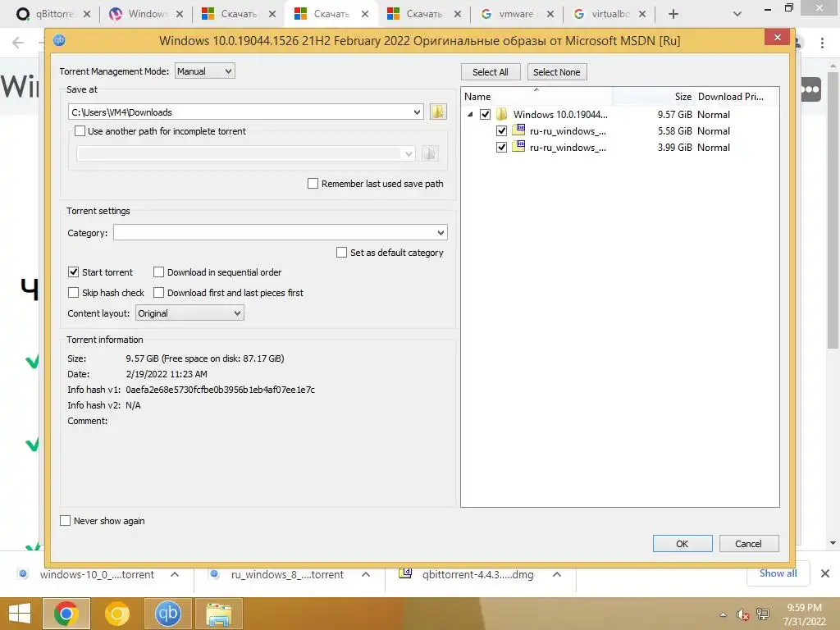Show hidden system tray icons
This screenshot has width=840, height=630.
(x=724, y=614)
